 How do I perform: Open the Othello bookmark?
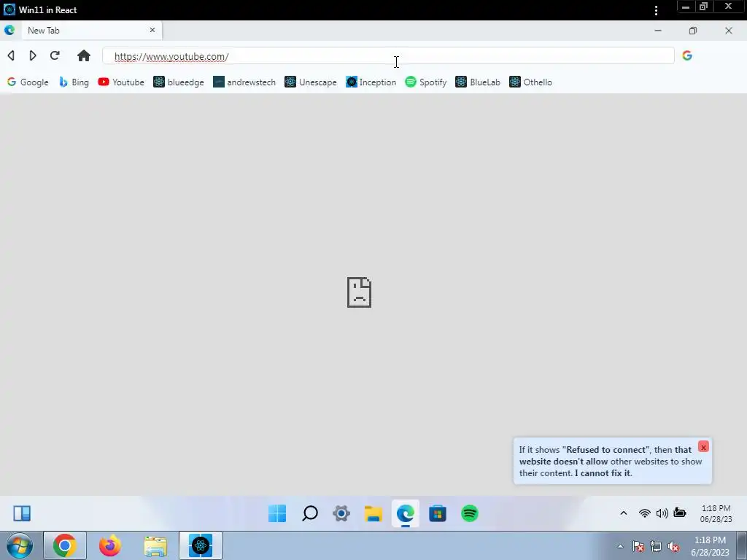[x=531, y=82]
